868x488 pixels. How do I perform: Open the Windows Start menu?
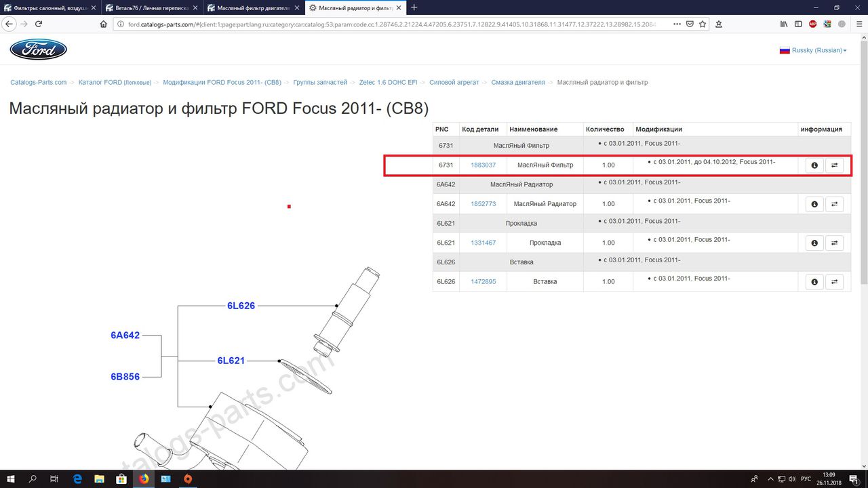coord(11,479)
